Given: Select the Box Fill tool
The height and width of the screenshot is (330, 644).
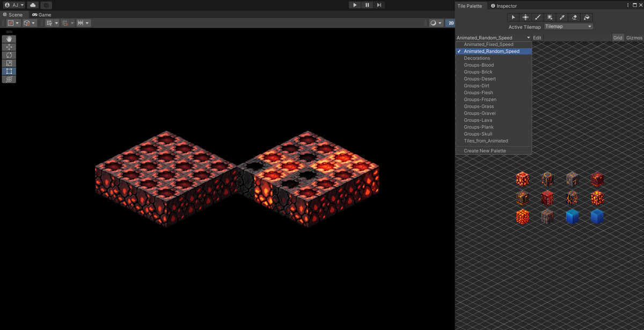Looking at the screenshot, I should [x=550, y=17].
